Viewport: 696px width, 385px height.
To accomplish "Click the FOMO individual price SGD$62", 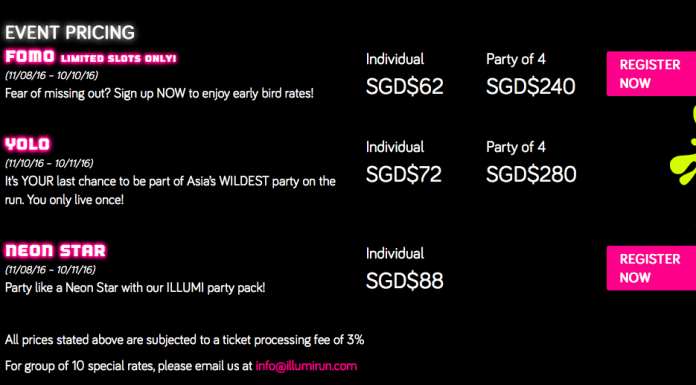I will [x=404, y=86].
